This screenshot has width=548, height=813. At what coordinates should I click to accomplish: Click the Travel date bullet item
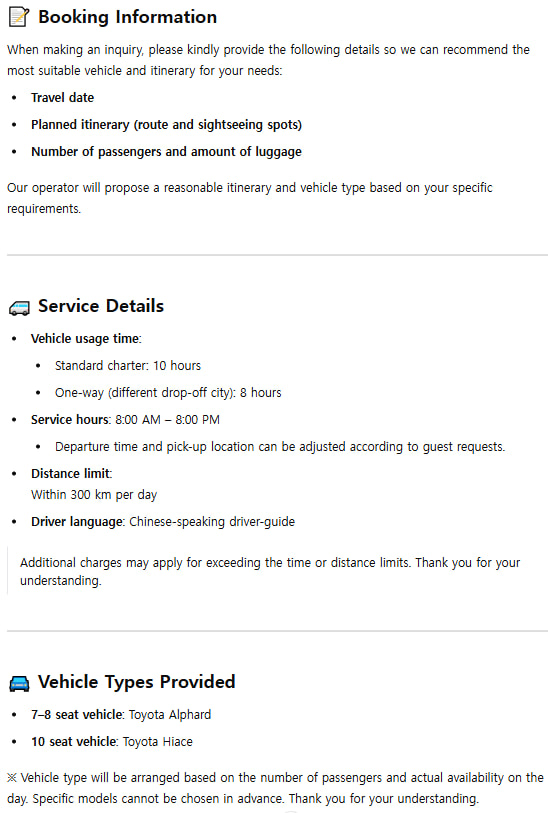click(63, 97)
